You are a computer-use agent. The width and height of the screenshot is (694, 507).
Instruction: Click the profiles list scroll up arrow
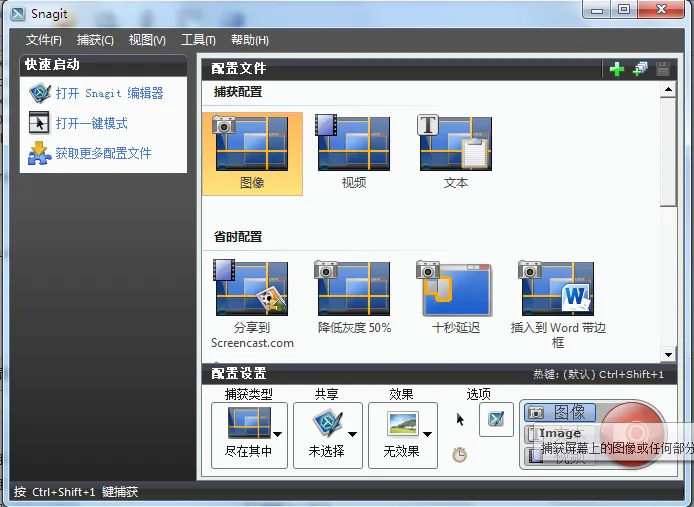668,90
